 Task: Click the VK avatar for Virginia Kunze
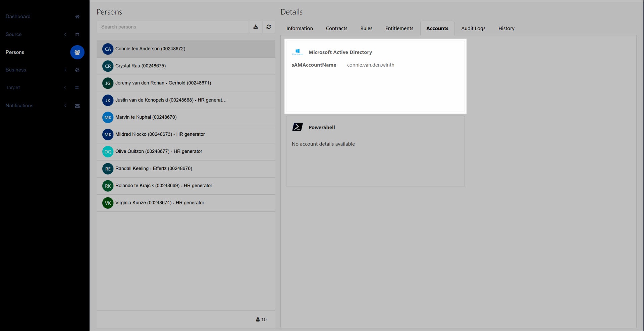pyautogui.click(x=108, y=203)
